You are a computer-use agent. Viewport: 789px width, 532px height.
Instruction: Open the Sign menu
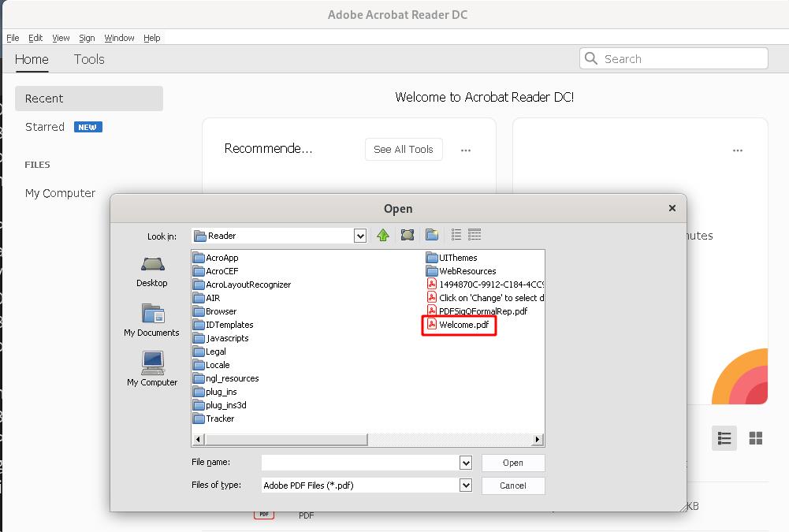pos(87,38)
